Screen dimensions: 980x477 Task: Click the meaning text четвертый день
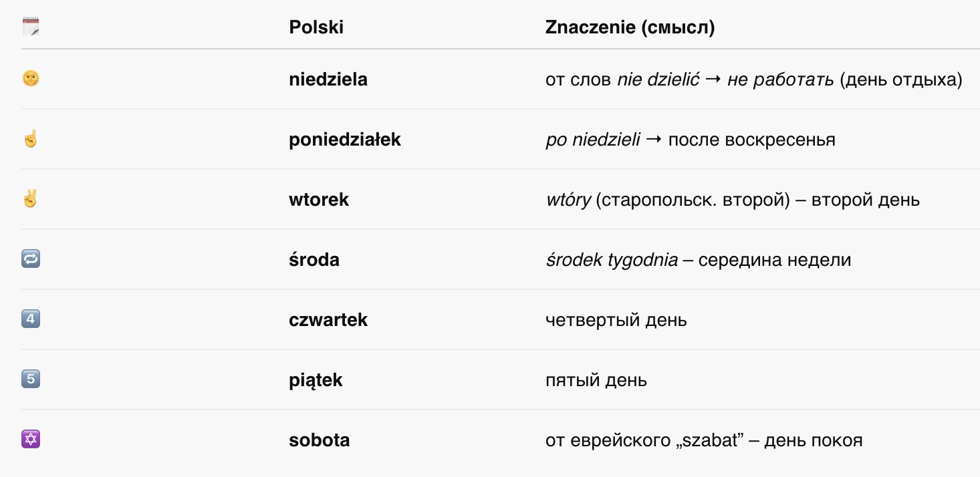tap(616, 320)
